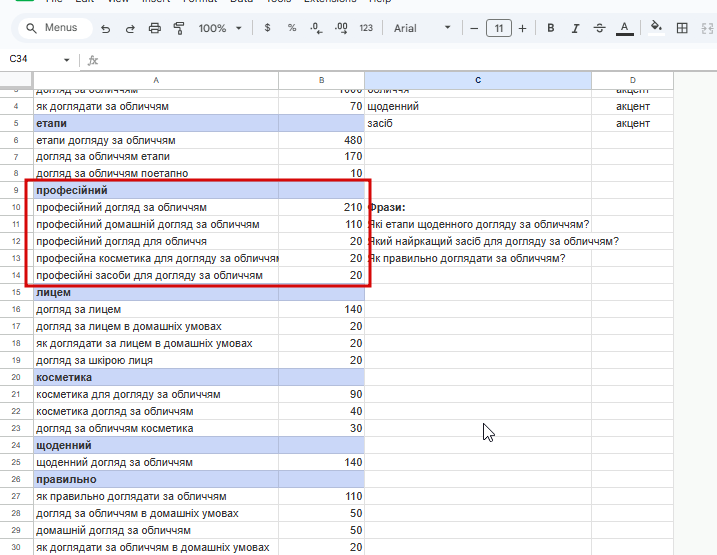
Task: Click cell 'щоденний догляд за обличчям'
Action: [156, 462]
